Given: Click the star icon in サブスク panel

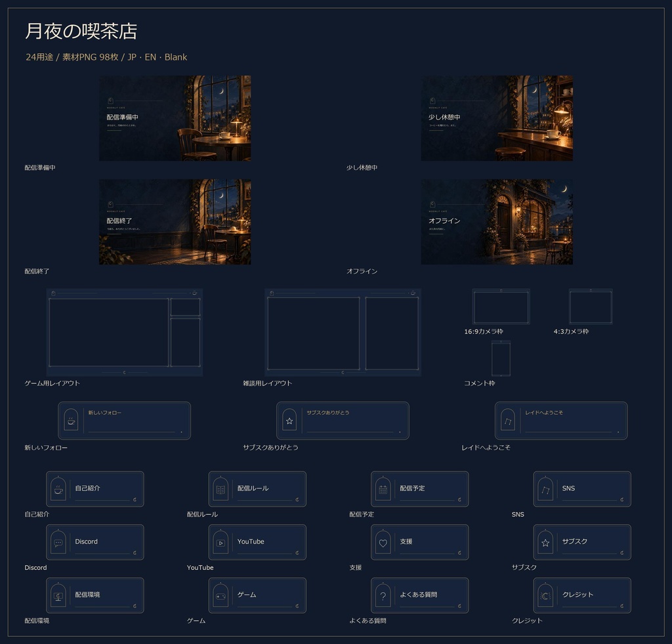Looking at the screenshot, I should (545, 544).
